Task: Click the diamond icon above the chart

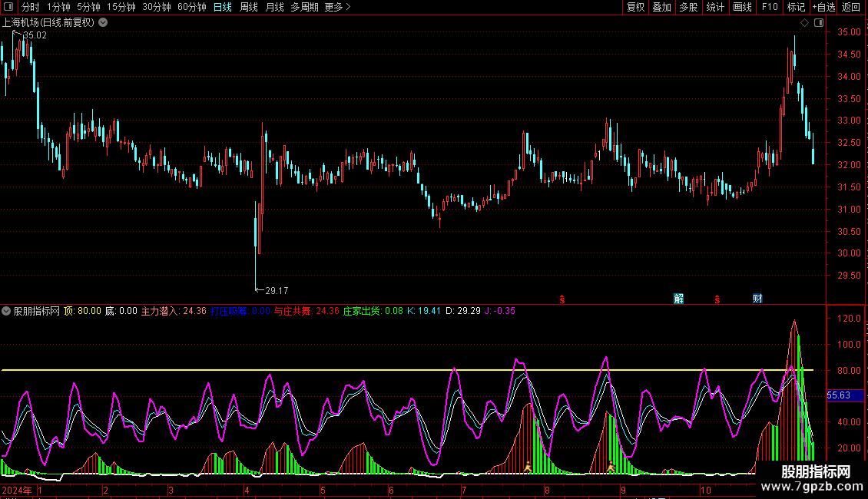Action: coord(804,23)
